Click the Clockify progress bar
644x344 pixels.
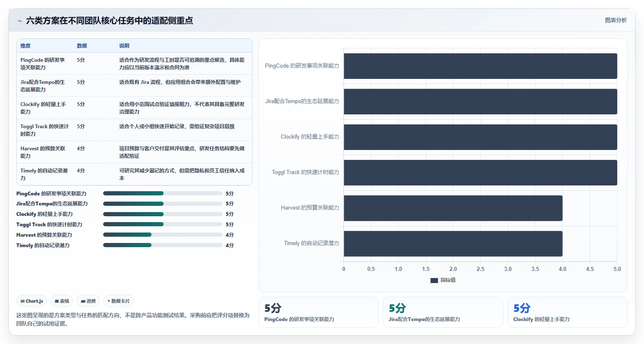pos(163,214)
